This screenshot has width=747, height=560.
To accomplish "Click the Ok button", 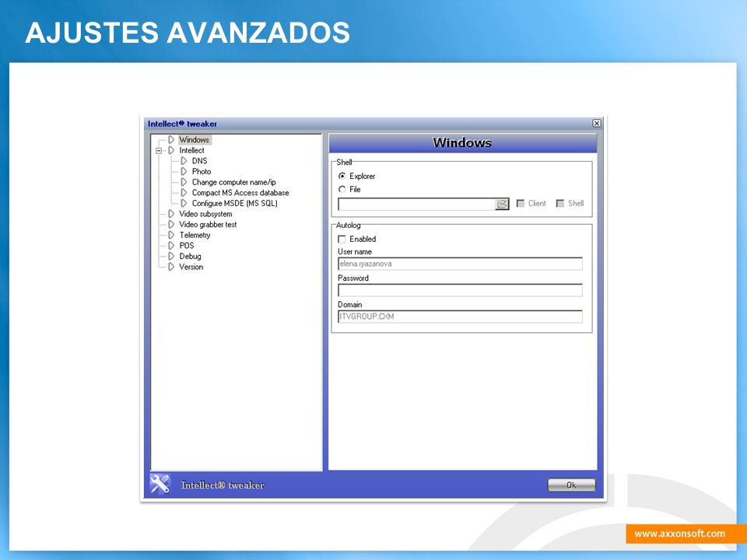I will pos(571,485).
